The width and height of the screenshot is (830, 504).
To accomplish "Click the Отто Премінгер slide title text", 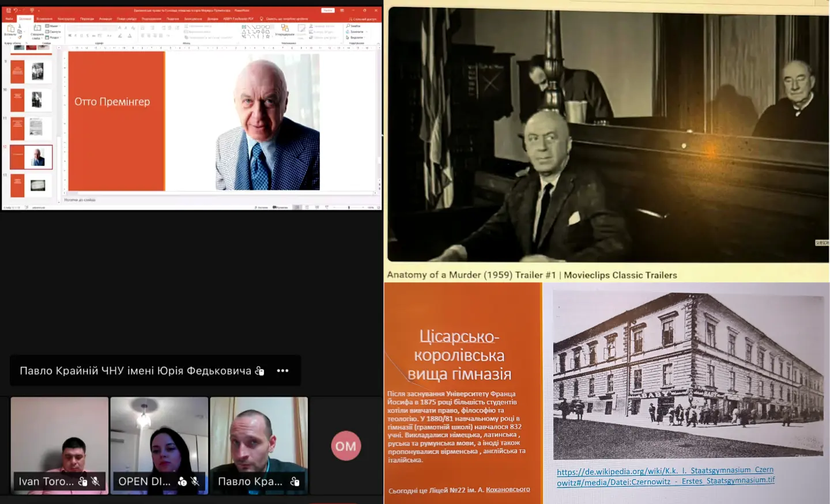I will click(112, 102).
